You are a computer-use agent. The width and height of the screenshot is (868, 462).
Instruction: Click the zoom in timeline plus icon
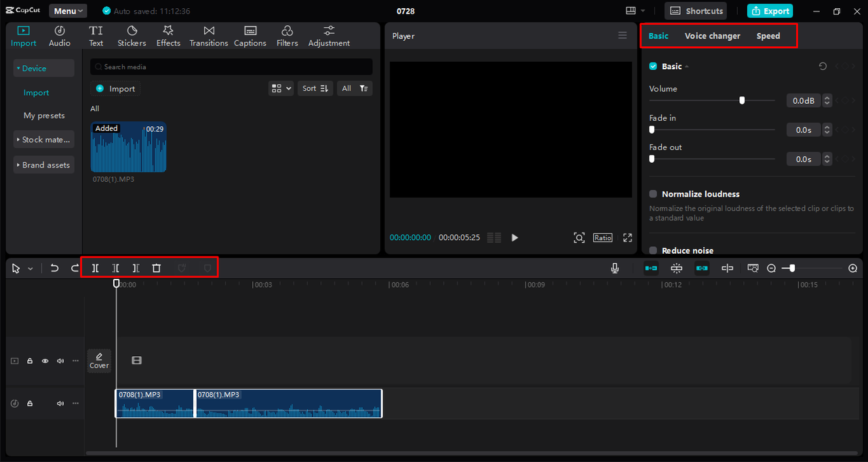pyautogui.click(x=853, y=269)
